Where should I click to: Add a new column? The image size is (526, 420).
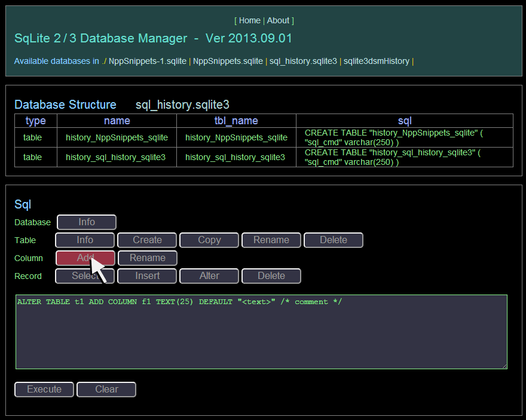point(84,258)
